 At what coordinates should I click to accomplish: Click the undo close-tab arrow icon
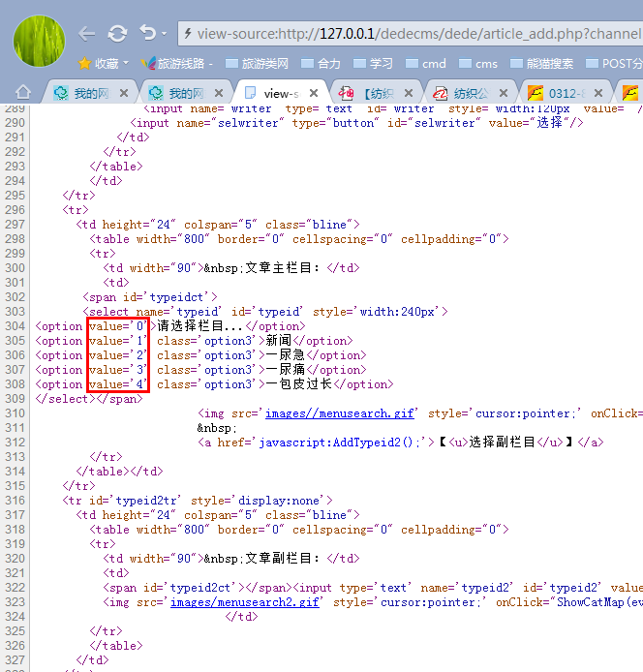[148, 33]
